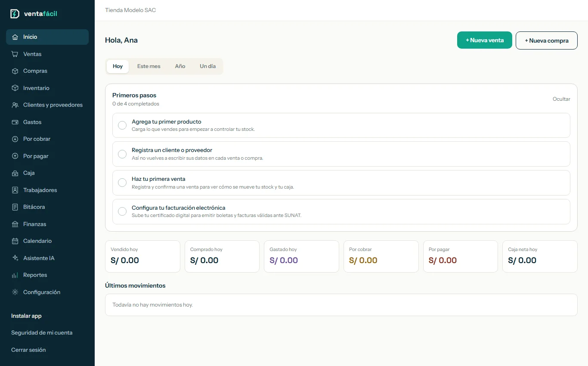Image resolution: width=588 pixels, height=366 pixels.
Task: Open Reportes via the bar chart icon
Action: [x=15, y=275]
